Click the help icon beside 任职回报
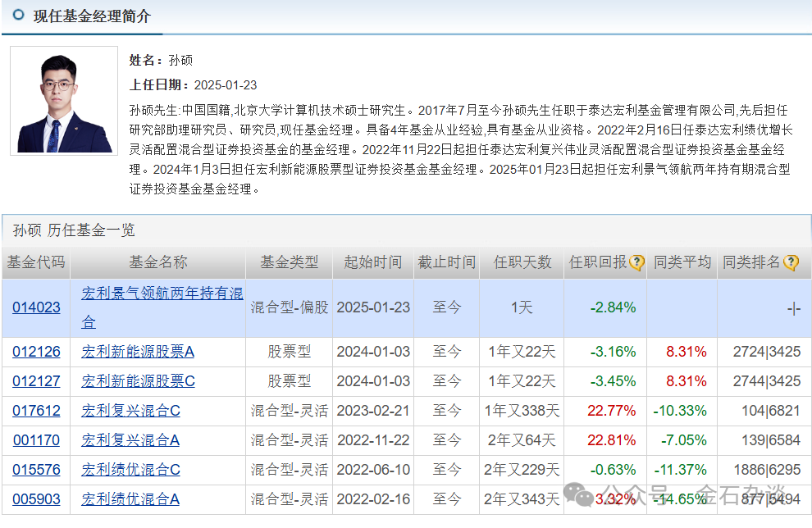The height and width of the screenshot is (528, 812). tap(637, 262)
